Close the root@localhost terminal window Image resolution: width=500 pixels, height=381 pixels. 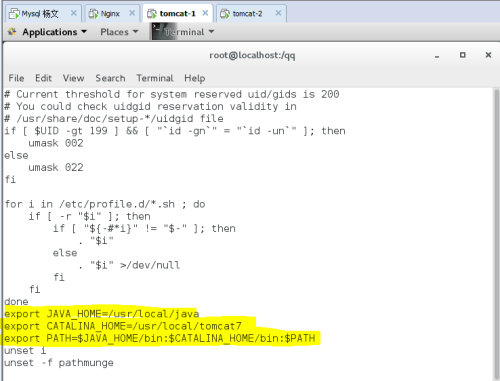click(x=488, y=55)
